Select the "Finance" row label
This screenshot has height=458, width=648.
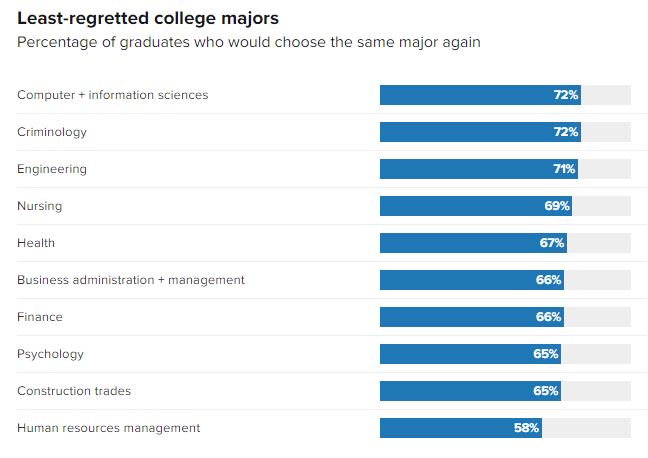coord(40,317)
